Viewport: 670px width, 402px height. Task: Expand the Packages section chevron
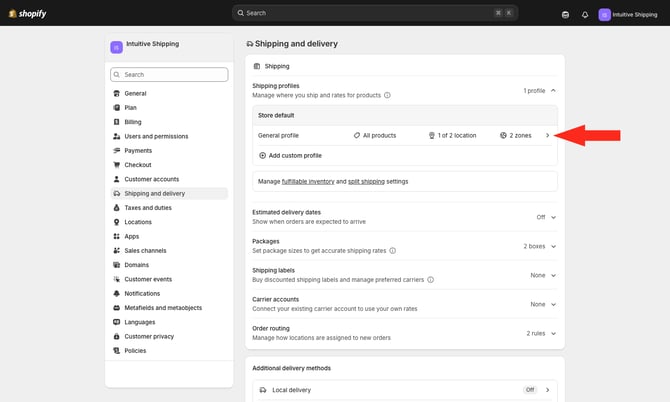click(x=553, y=246)
